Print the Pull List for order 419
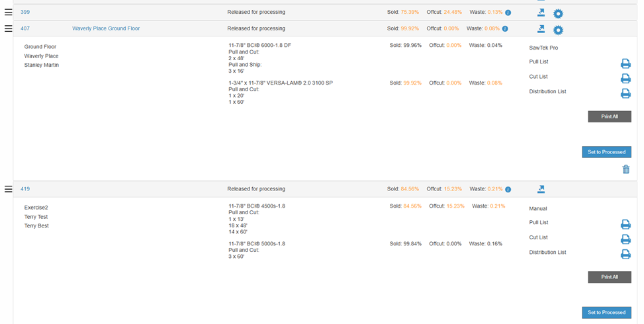 625,224
